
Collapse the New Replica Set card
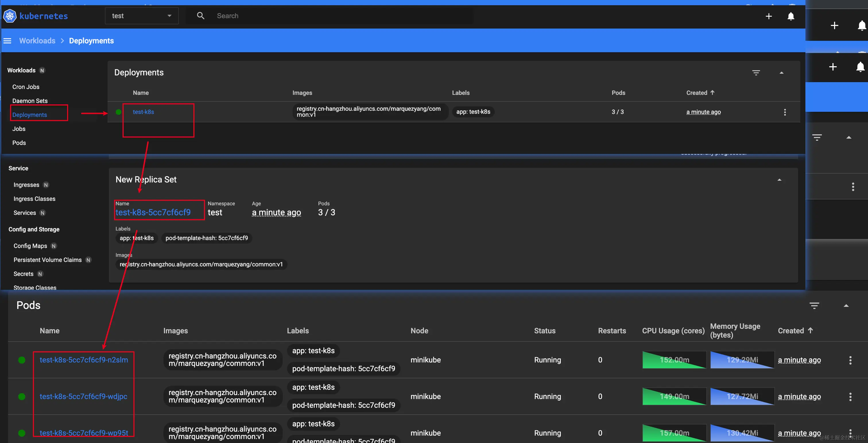[779, 180]
